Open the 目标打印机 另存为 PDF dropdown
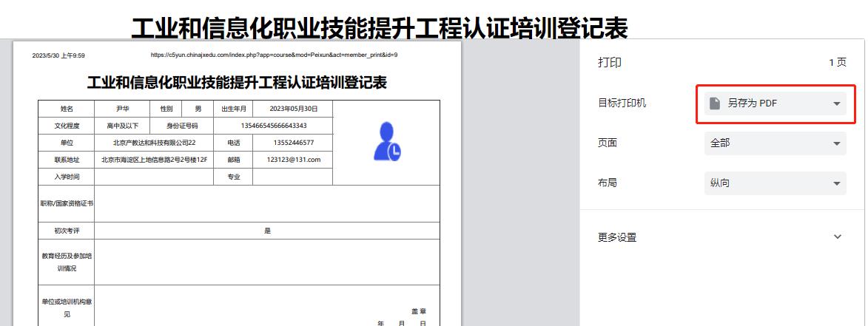 (x=775, y=103)
